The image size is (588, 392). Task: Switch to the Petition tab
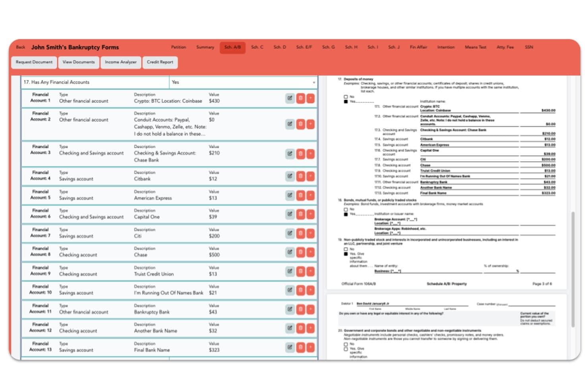pyautogui.click(x=178, y=47)
